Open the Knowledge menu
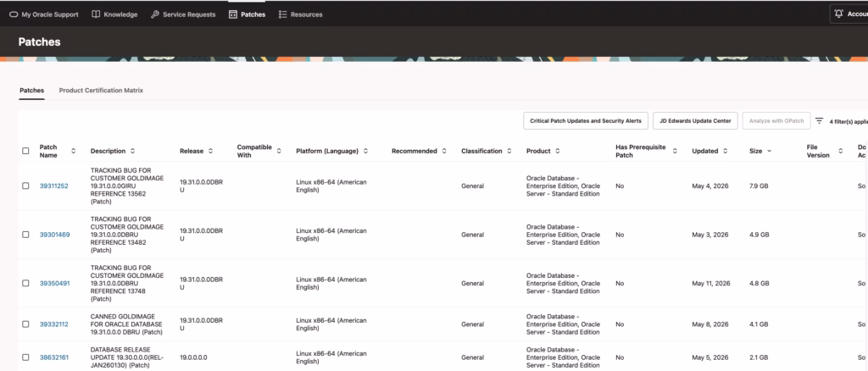868x371 pixels. (114, 14)
